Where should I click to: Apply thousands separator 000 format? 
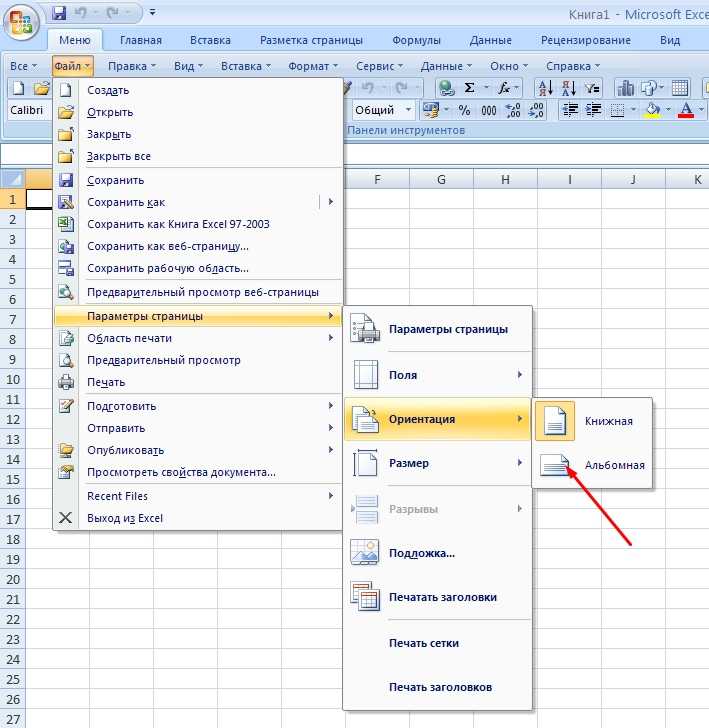[488, 111]
